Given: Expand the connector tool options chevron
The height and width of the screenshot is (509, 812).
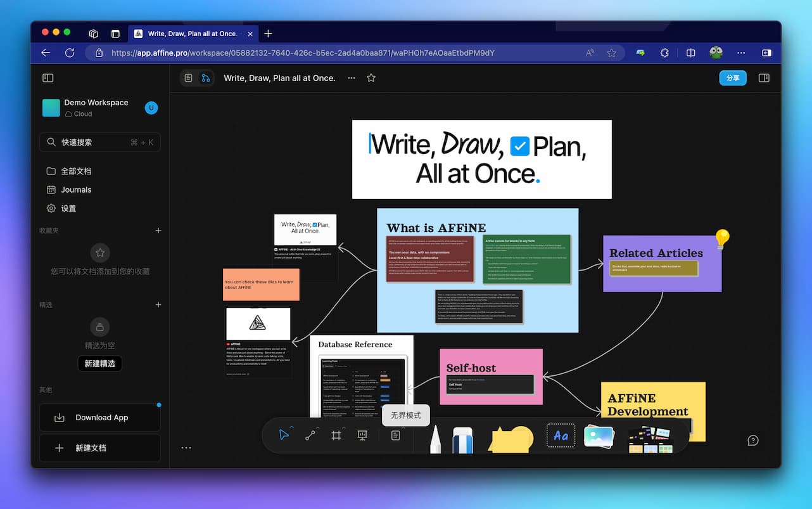Looking at the screenshot, I should [318, 428].
